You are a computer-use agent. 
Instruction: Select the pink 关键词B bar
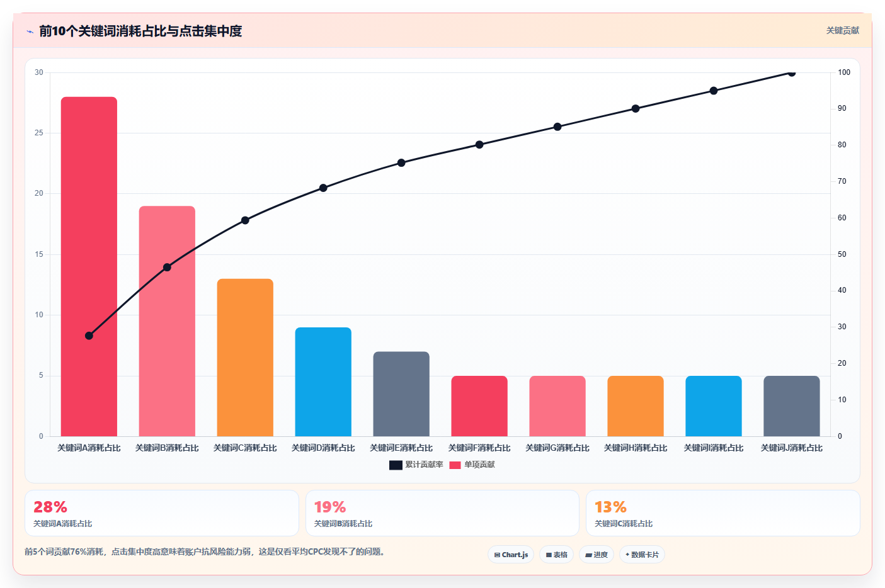(167, 321)
